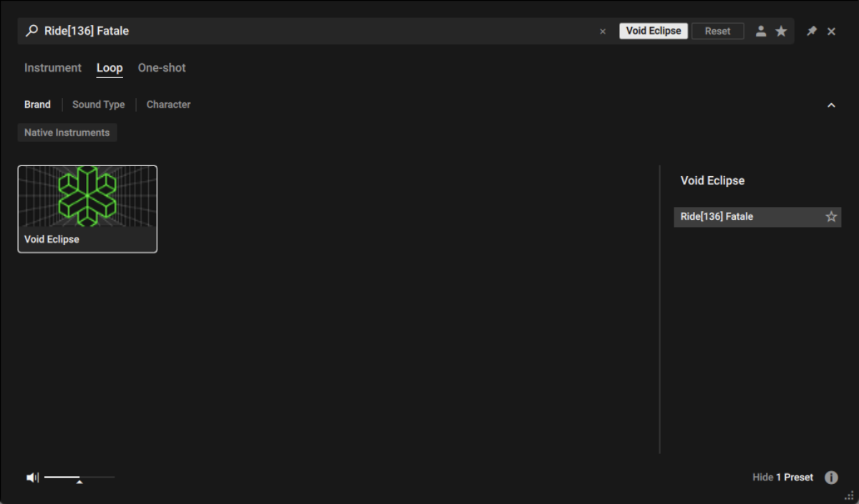Screen dimensions: 859x504
Task: Adjust the preview volume slider
Action: [x=79, y=478]
